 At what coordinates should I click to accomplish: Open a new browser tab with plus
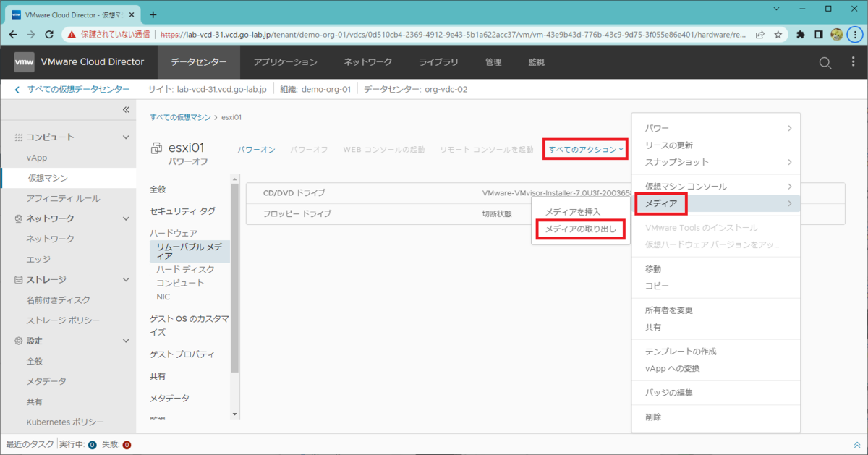pos(153,14)
